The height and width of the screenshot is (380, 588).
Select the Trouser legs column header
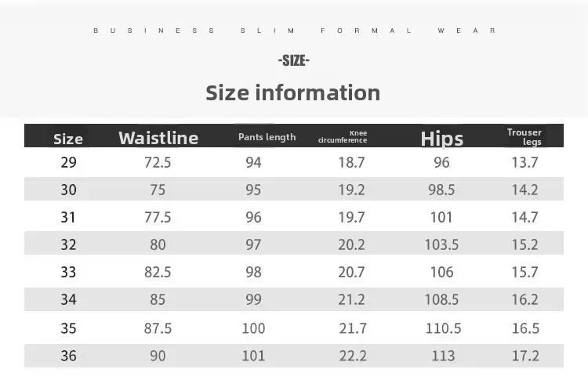tap(524, 137)
